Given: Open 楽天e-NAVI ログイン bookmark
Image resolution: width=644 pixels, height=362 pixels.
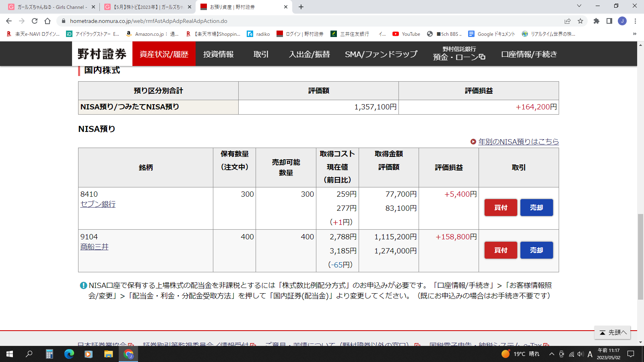Looking at the screenshot, I should tap(33, 34).
